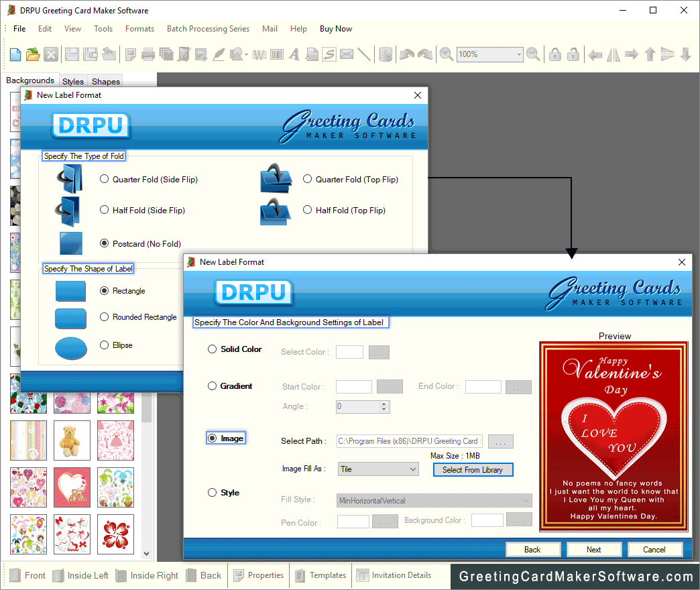Click the Pen Color swatch box
700x590 pixels.
353,521
